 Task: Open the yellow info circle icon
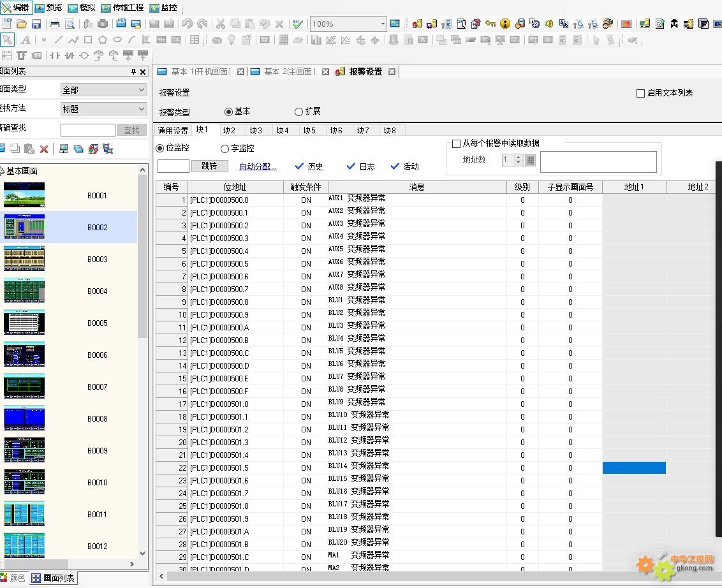pyautogui.click(x=505, y=24)
